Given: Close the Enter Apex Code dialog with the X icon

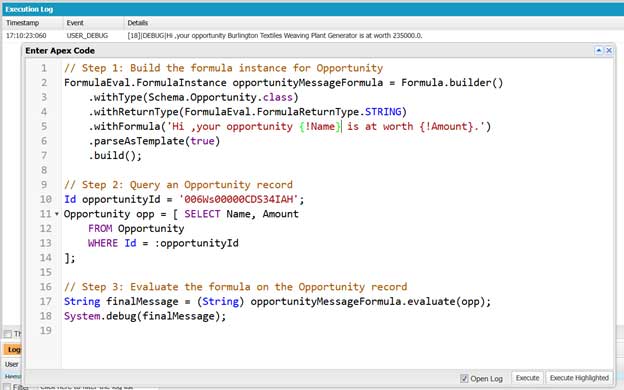Looking at the screenshot, I should click(609, 51).
